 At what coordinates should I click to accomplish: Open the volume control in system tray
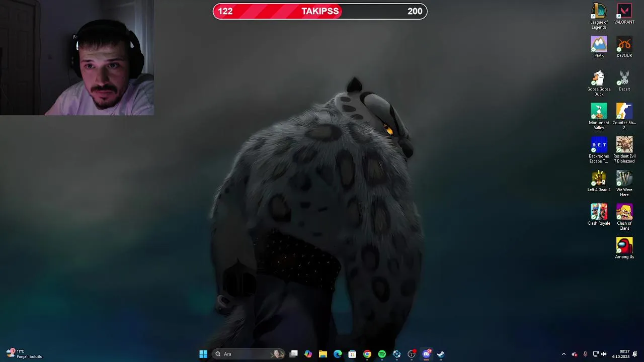click(x=604, y=354)
